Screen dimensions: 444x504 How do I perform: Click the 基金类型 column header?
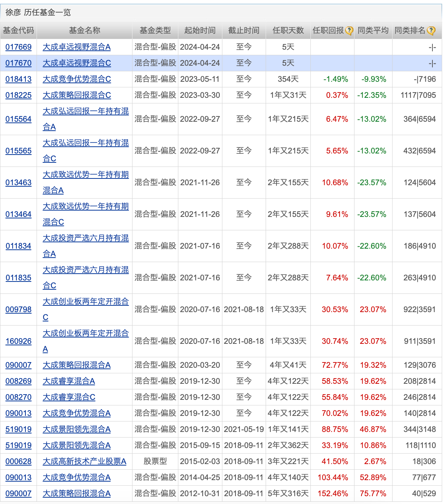pos(155,31)
